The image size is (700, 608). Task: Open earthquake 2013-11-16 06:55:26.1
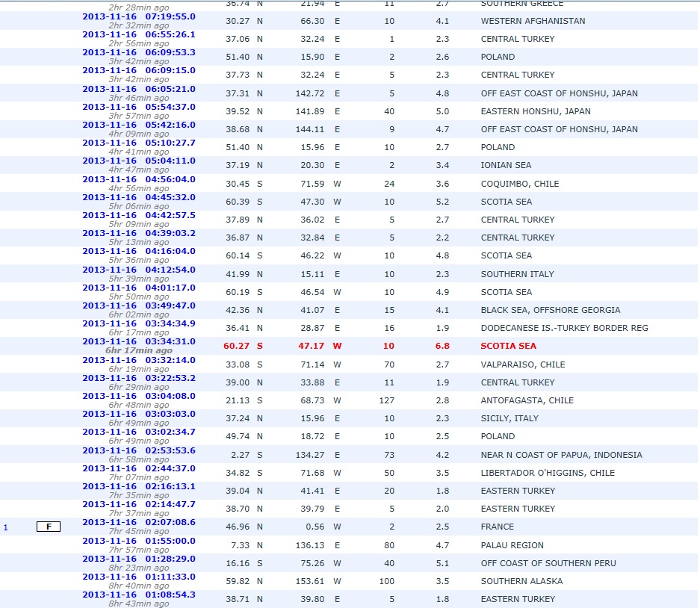pyautogui.click(x=139, y=34)
